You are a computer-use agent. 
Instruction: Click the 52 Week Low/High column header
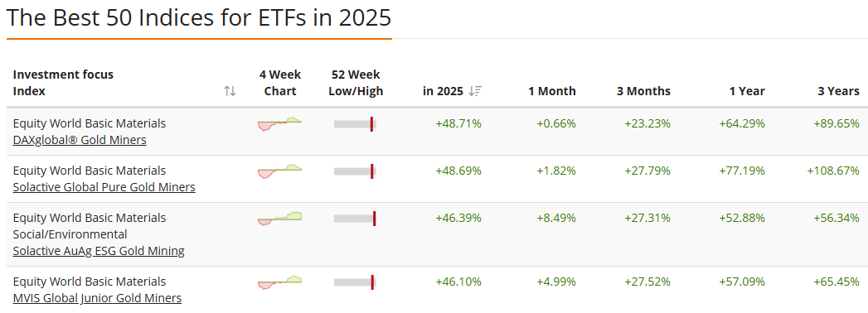point(356,83)
